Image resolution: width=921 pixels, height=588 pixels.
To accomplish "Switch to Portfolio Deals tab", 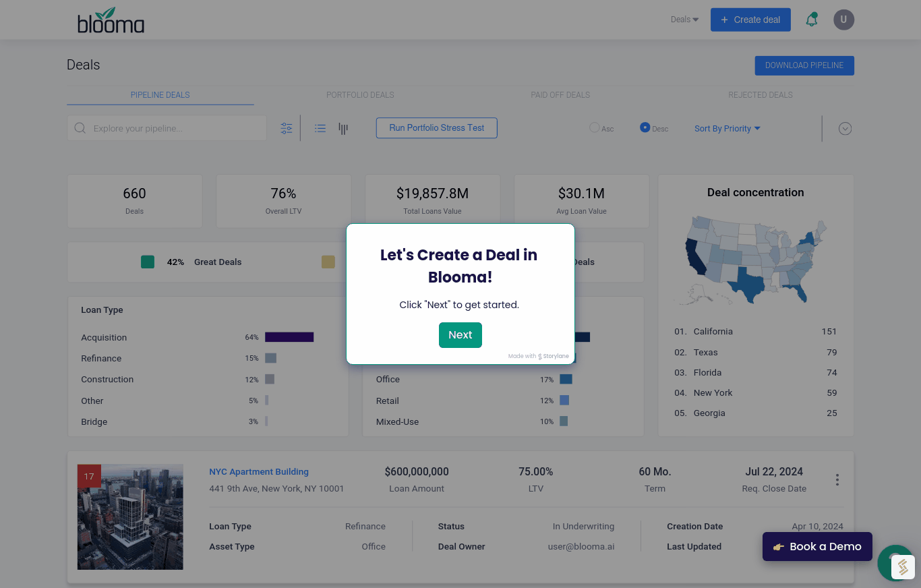I will [x=360, y=95].
